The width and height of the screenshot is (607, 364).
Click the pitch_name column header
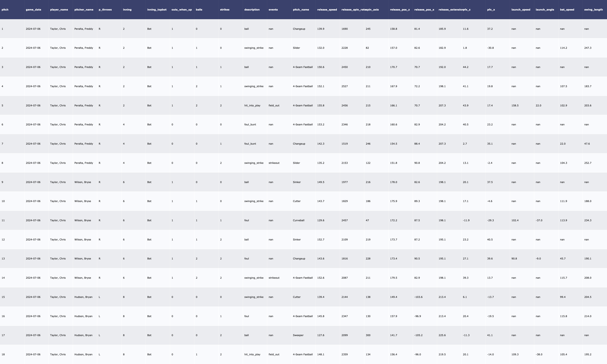click(301, 10)
